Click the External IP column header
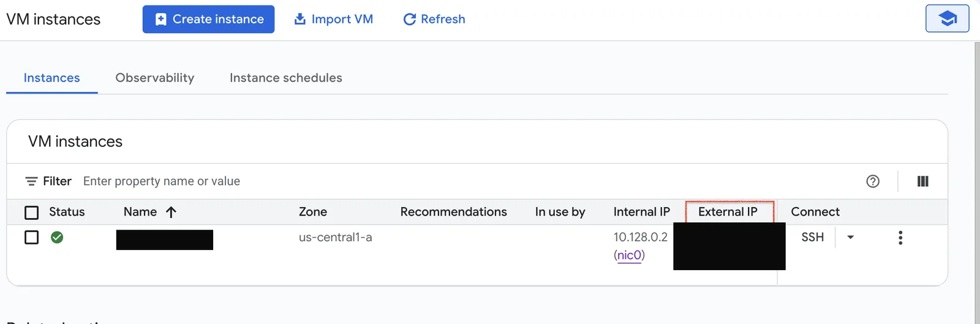The width and height of the screenshot is (980, 324). click(728, 212)
